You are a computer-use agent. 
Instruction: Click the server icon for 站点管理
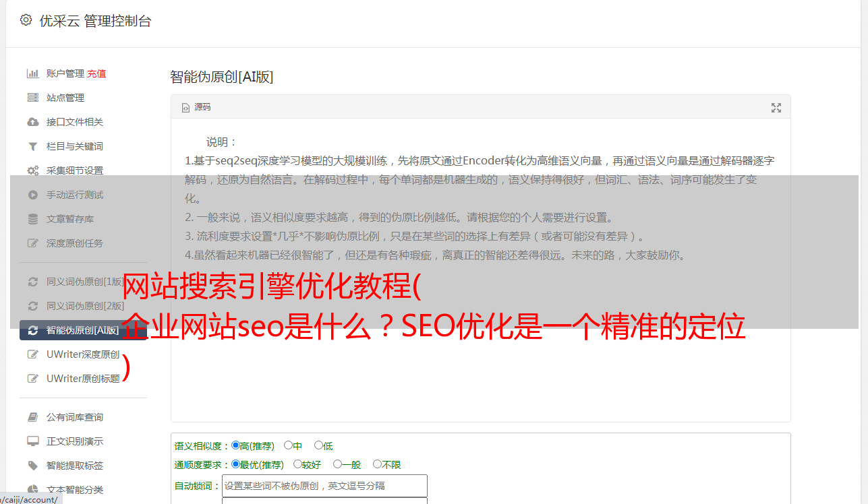(32, 98)
